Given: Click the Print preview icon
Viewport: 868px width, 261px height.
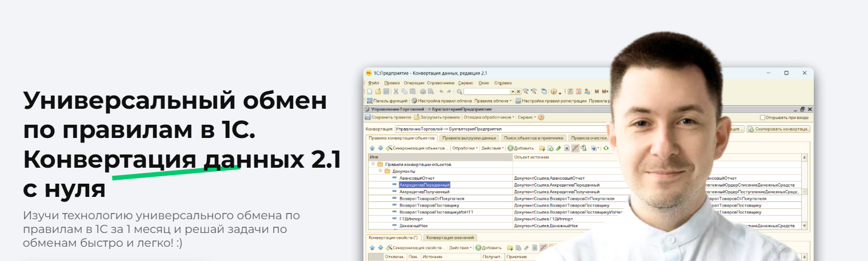Looking at the screenshot, I should pos(431,92).
